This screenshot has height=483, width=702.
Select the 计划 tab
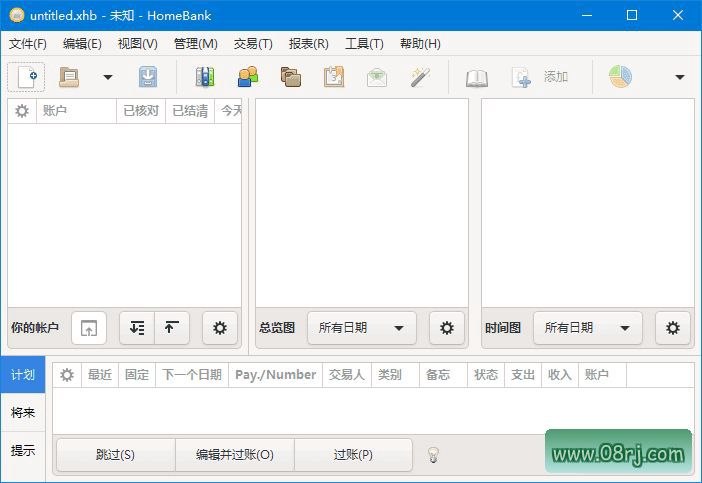coord(23,375)
